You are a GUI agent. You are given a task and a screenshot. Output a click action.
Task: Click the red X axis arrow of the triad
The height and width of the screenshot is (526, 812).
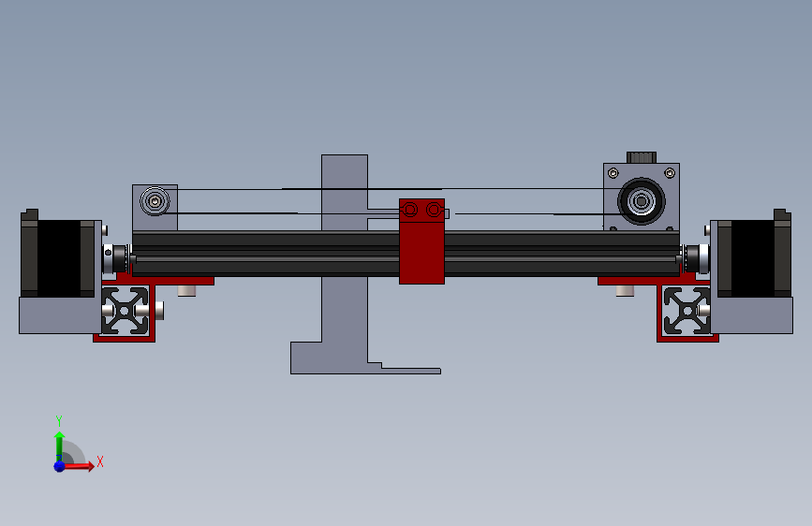click(x=80, y=466)
